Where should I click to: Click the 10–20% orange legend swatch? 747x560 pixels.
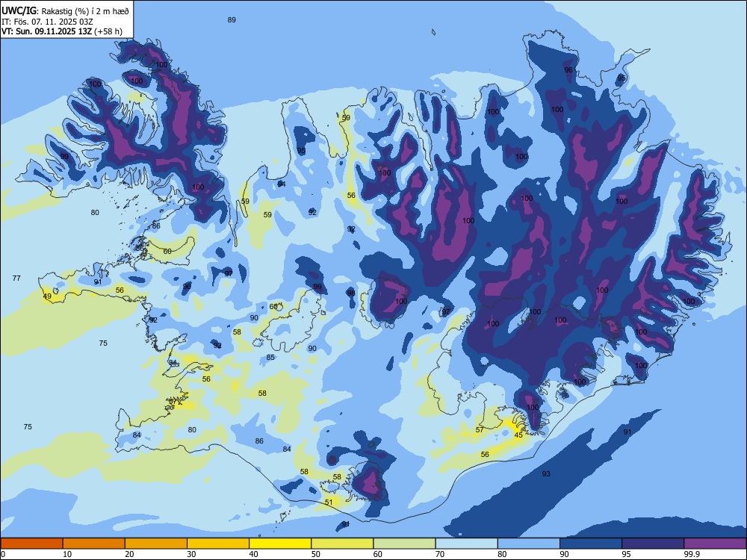coord(94,544)
